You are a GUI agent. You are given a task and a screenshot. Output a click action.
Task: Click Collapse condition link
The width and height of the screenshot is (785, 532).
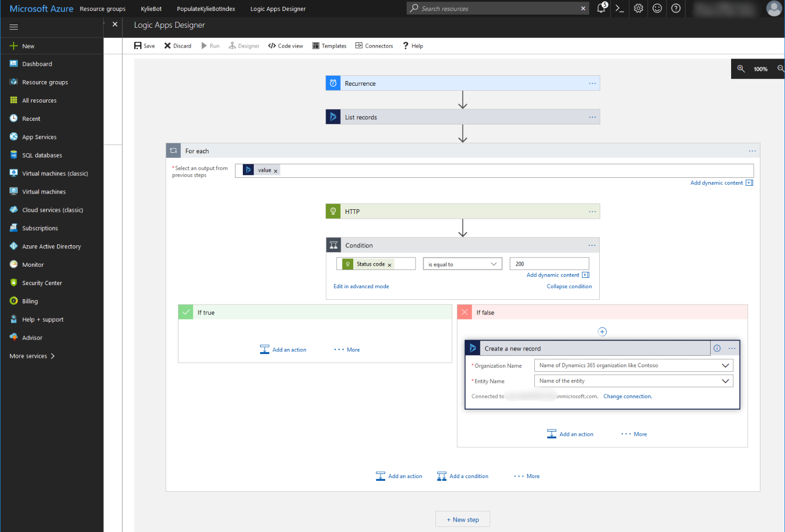pos(569,287)
